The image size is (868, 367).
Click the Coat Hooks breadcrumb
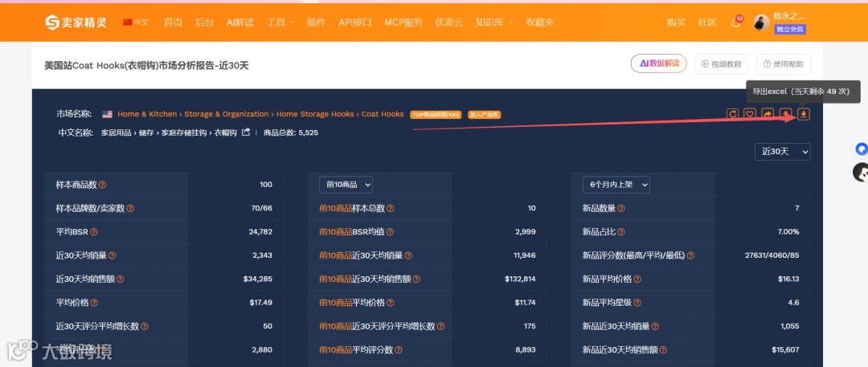[x=383, y=114]
